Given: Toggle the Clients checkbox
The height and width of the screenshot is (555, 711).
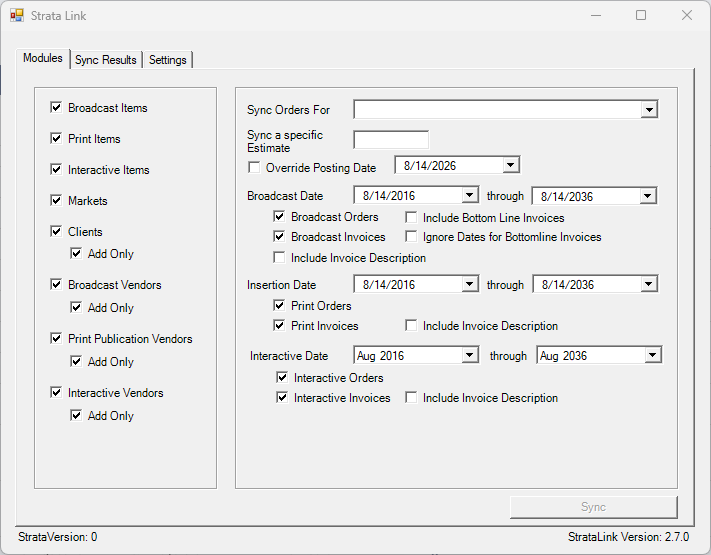Looking at the screenshot, I should click(x=56, y=231).
